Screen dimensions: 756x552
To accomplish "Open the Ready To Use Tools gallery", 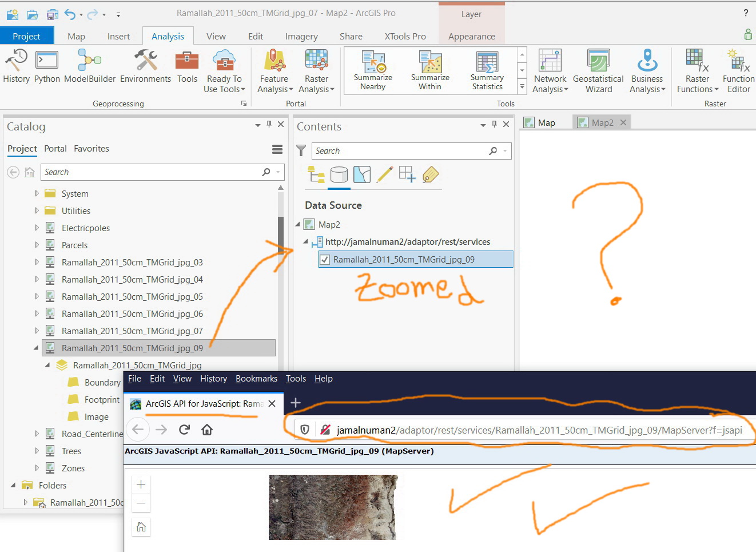I will [x=224, y=72].
